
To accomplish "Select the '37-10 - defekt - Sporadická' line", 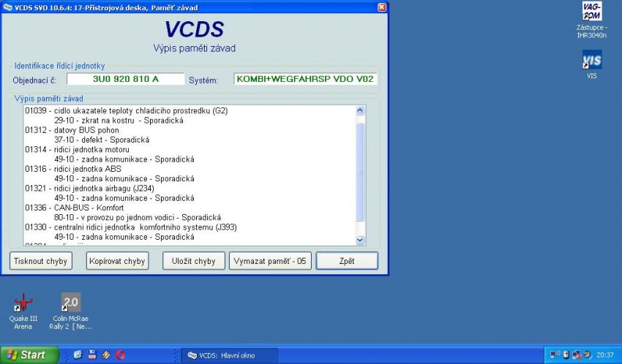I will click(102, 140).
